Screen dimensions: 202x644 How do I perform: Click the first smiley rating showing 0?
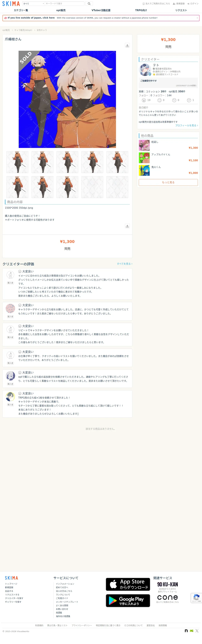coord(161,100)
